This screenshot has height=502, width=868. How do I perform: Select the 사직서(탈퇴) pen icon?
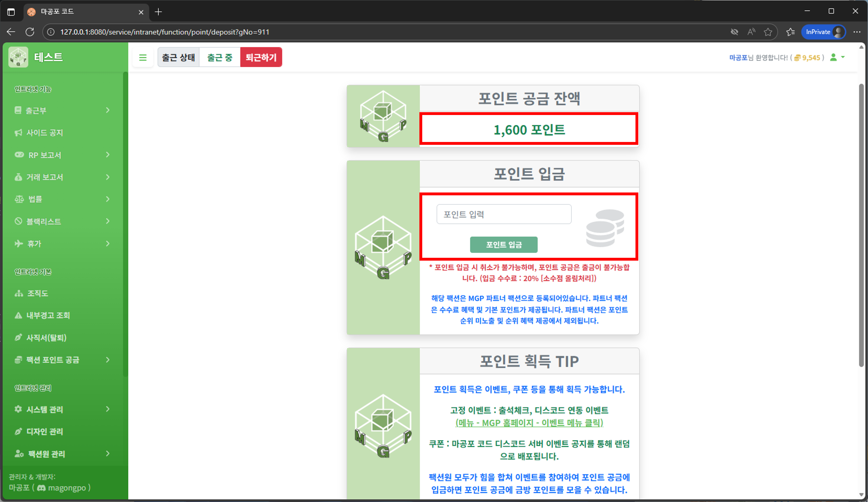(18, 338)
